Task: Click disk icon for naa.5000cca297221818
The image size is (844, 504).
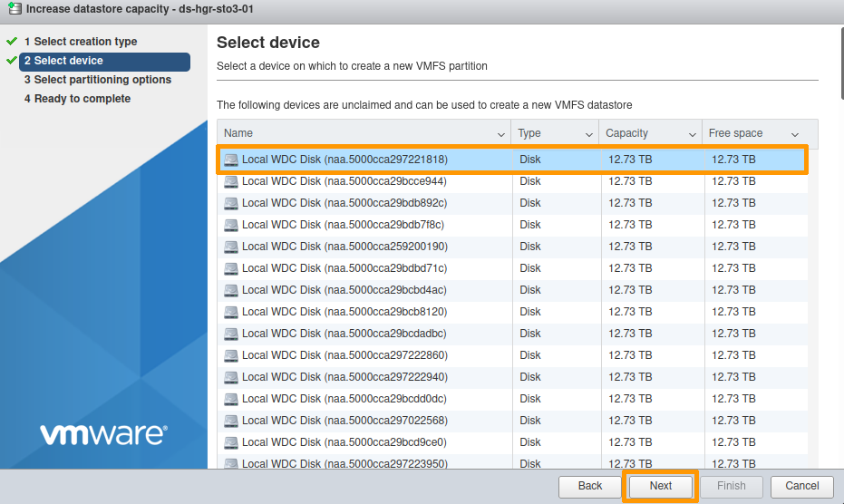Action: pos(231,160)
